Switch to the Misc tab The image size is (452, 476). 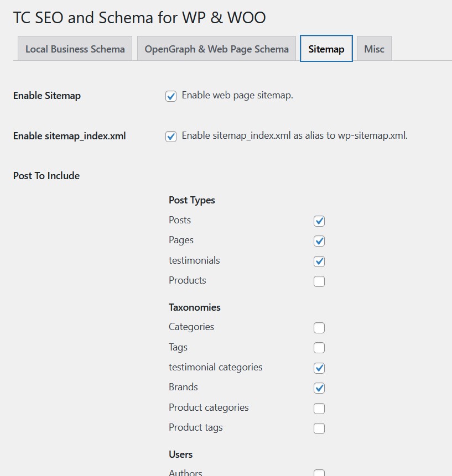374,49
